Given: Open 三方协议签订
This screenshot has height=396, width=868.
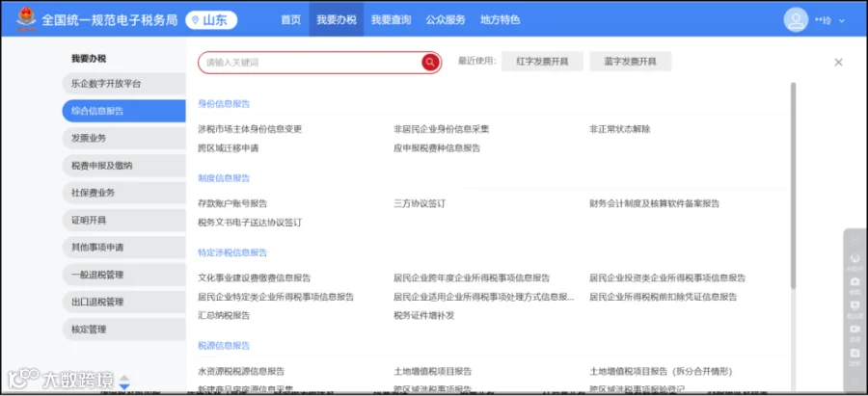Looking at the screenshot, I should tap(420, 203).
